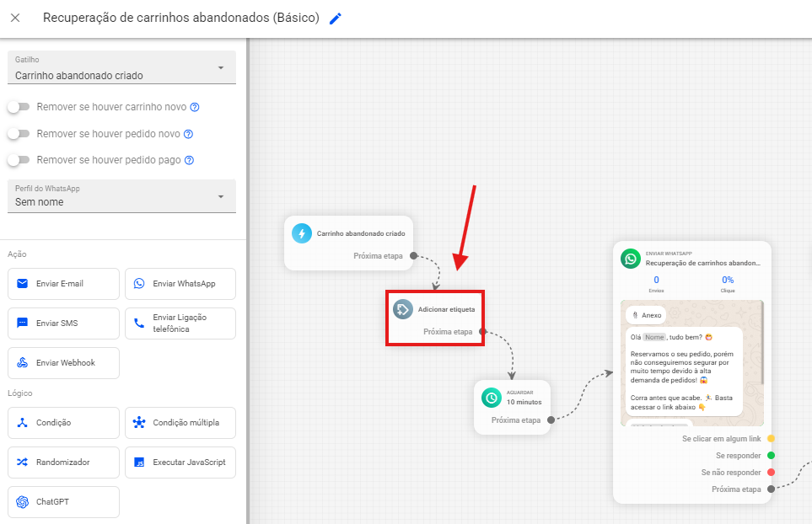Insert the ChatGPT logic block
This screenshot has width=812, height=524.
tap(63, 502)
